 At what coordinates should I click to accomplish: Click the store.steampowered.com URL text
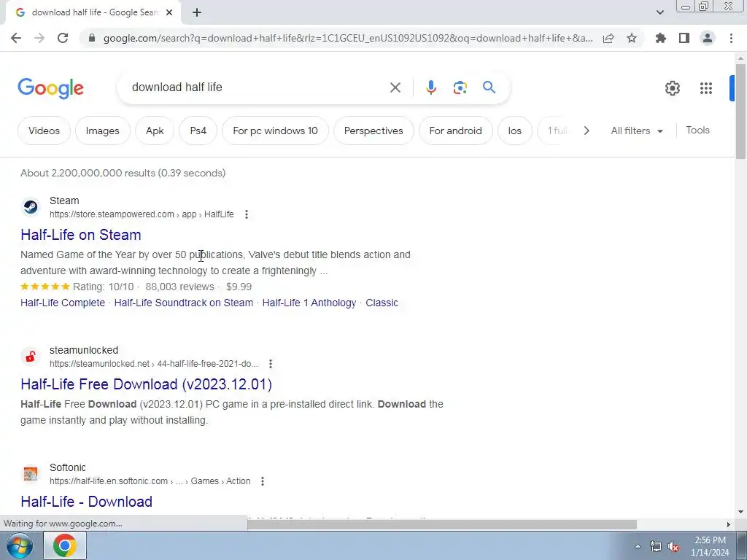pyautogui.click(x=142, y=214)
